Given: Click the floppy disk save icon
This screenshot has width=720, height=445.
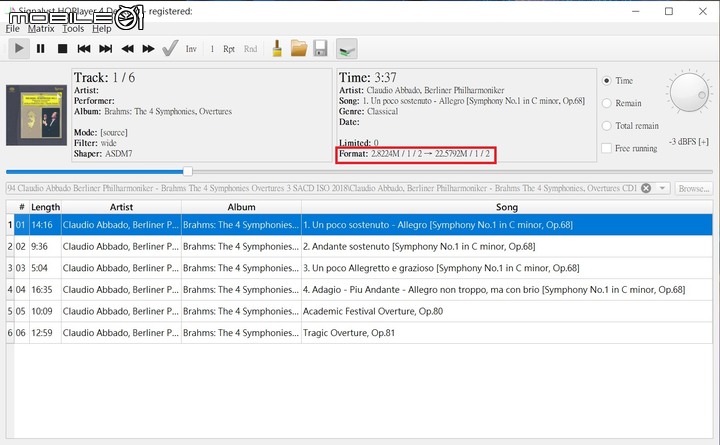Looking at the screenshot, I should [320, 48].
